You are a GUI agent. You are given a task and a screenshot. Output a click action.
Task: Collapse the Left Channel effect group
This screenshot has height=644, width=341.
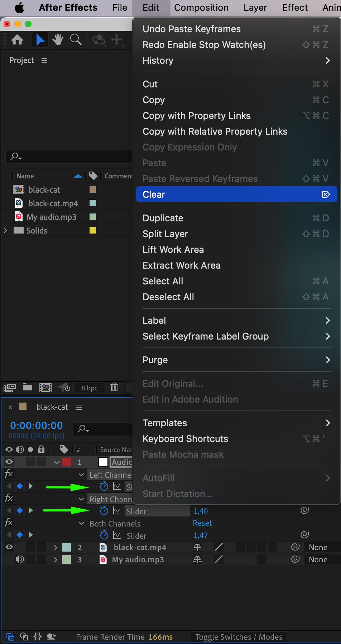pos(81,475)
